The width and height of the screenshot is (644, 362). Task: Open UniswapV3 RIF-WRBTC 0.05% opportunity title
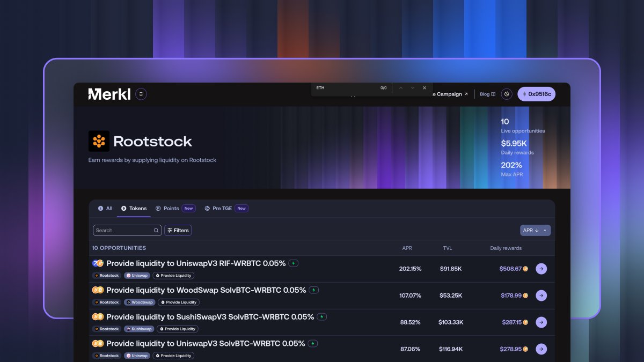coord(195,263)
